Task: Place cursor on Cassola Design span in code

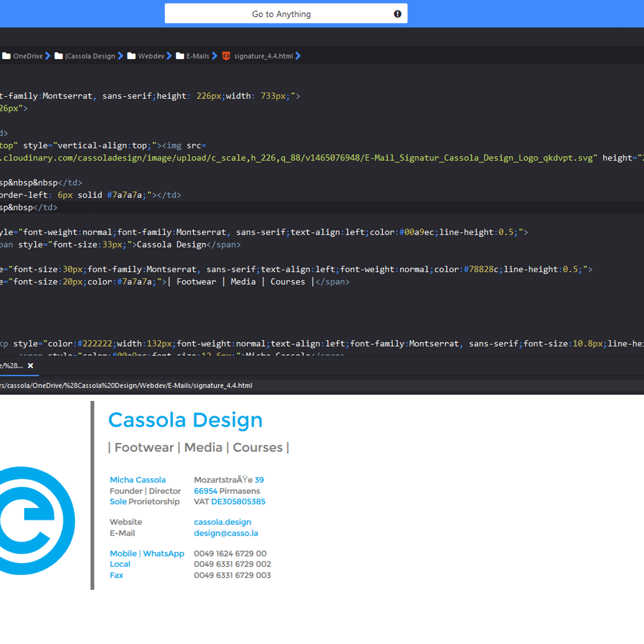Action: click(x=172, y=244)
